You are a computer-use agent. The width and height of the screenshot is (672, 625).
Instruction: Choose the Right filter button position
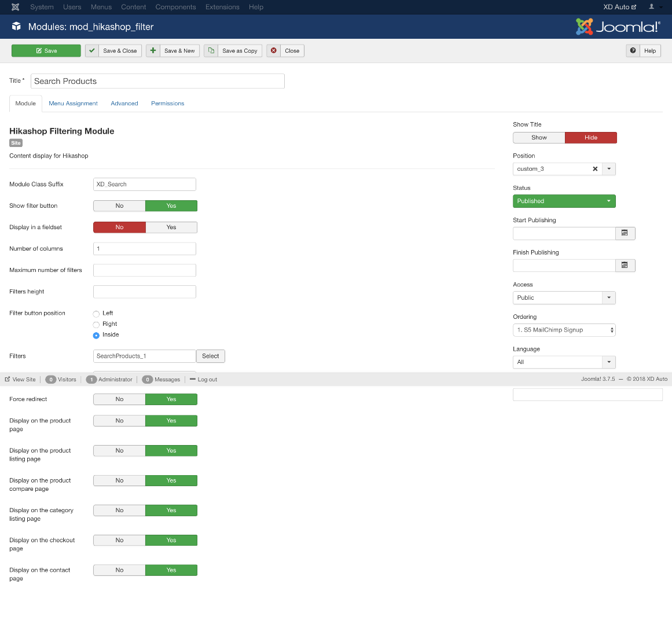pyautogui.click(x=96, y=325)
